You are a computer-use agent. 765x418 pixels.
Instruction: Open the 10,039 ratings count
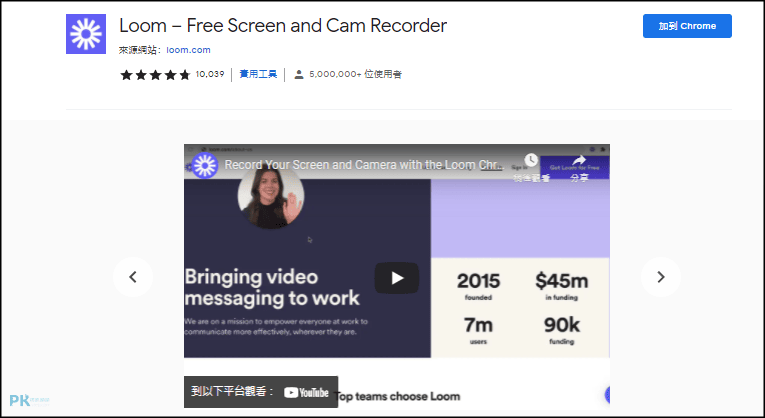coord(210,74)
